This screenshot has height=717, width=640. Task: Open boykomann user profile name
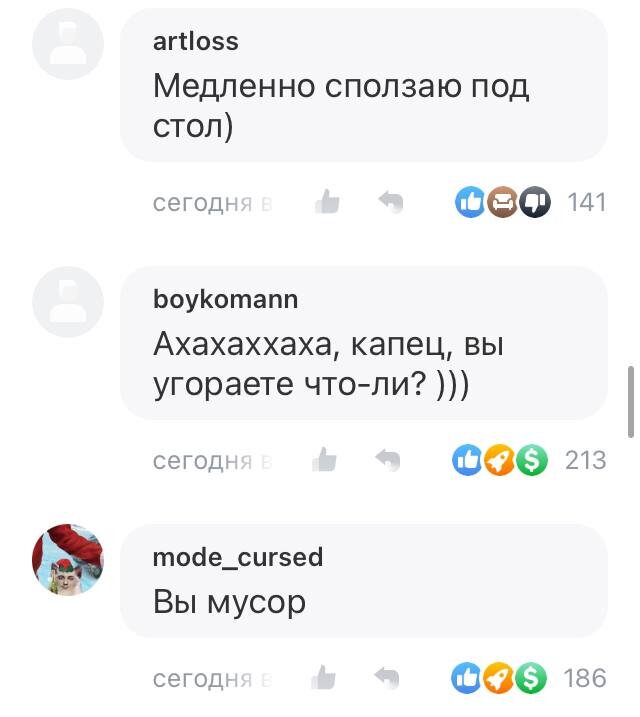(x=225, y=300)
